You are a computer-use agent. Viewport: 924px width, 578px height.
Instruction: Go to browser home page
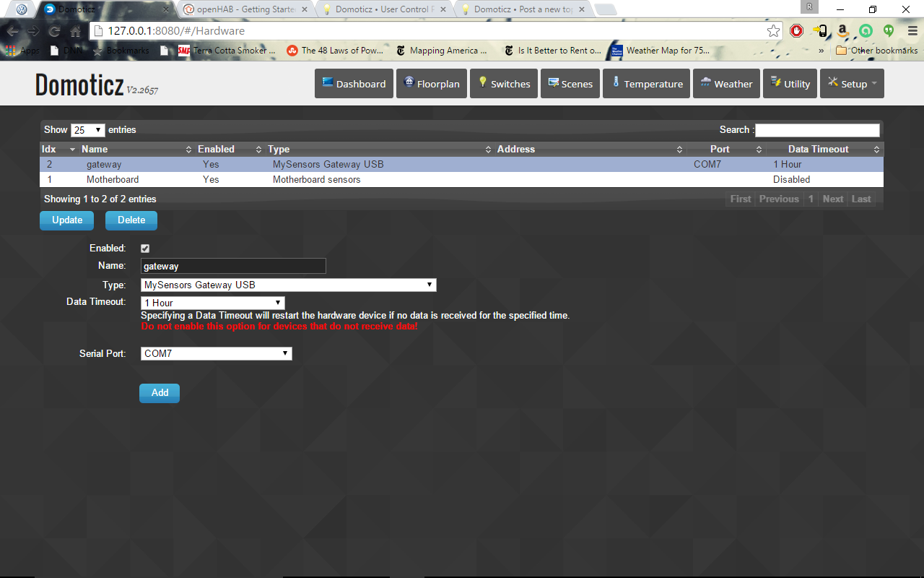(x=75, y=32)
